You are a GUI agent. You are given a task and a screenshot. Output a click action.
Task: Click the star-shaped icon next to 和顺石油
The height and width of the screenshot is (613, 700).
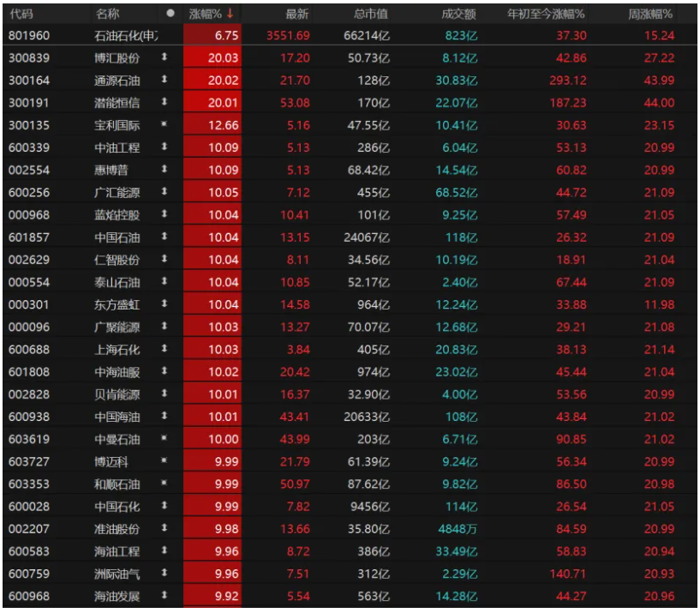(165, 484)
